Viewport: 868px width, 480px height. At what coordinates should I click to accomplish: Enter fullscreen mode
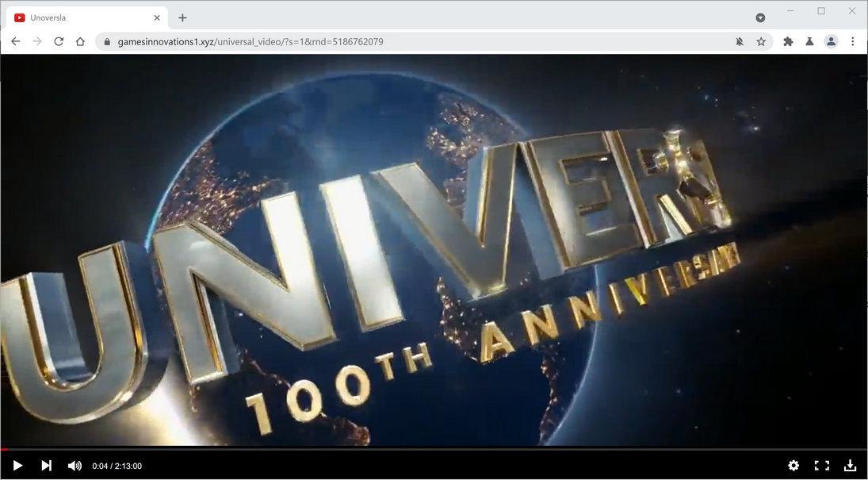click(822, 466)
